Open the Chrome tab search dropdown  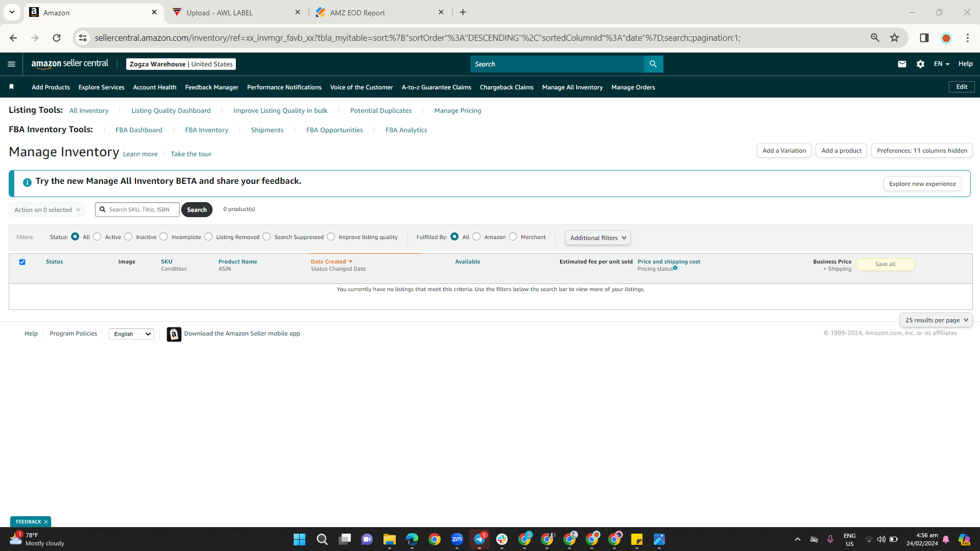(12, 12)
